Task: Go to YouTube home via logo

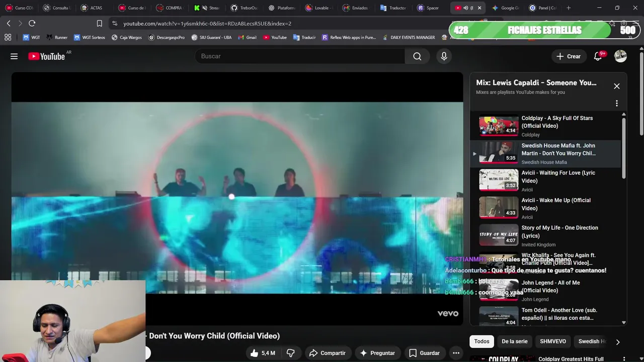Action: pos(46,56)
